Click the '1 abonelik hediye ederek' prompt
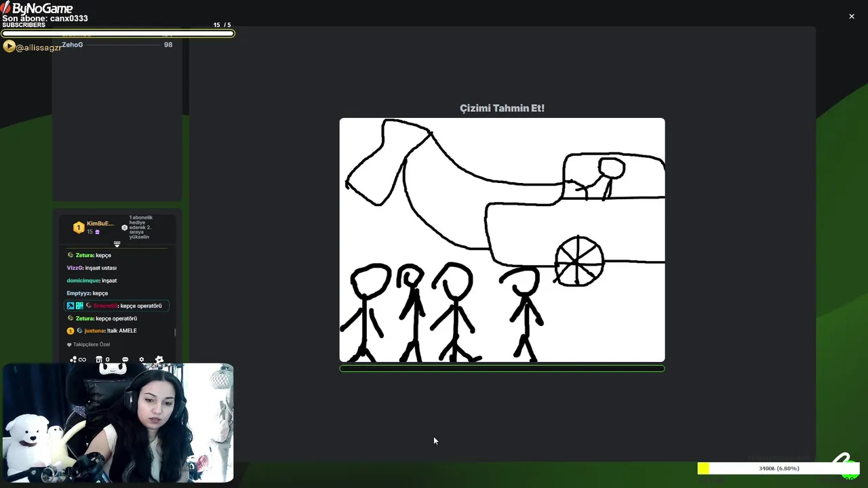This screenshot has width=868, height=488. point(141,227)
